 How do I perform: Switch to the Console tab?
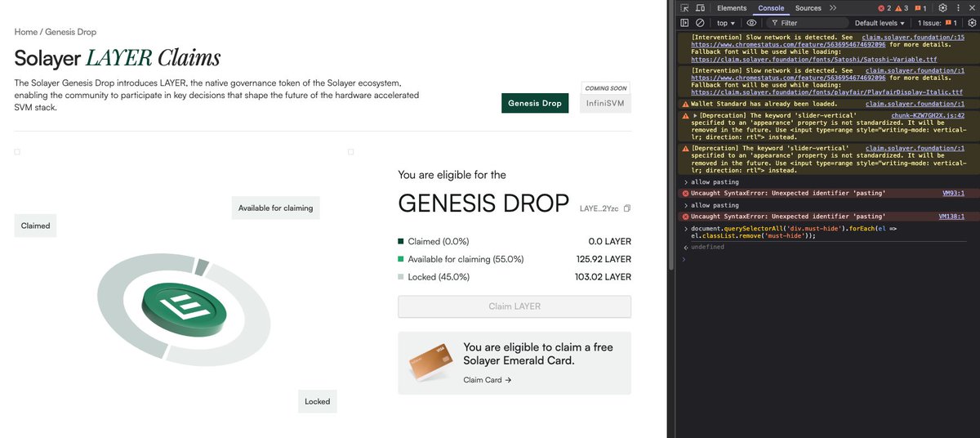[x=771, y=8]
